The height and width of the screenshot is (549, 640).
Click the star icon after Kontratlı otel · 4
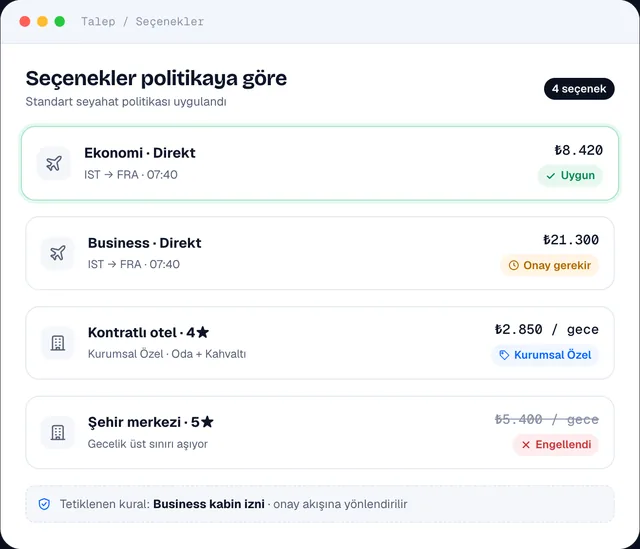[202, 332]
